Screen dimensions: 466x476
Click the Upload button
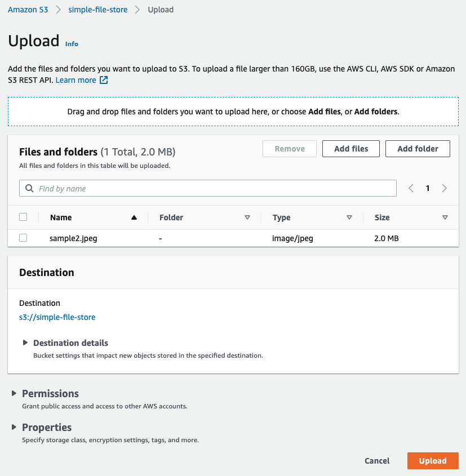point(433,461)
